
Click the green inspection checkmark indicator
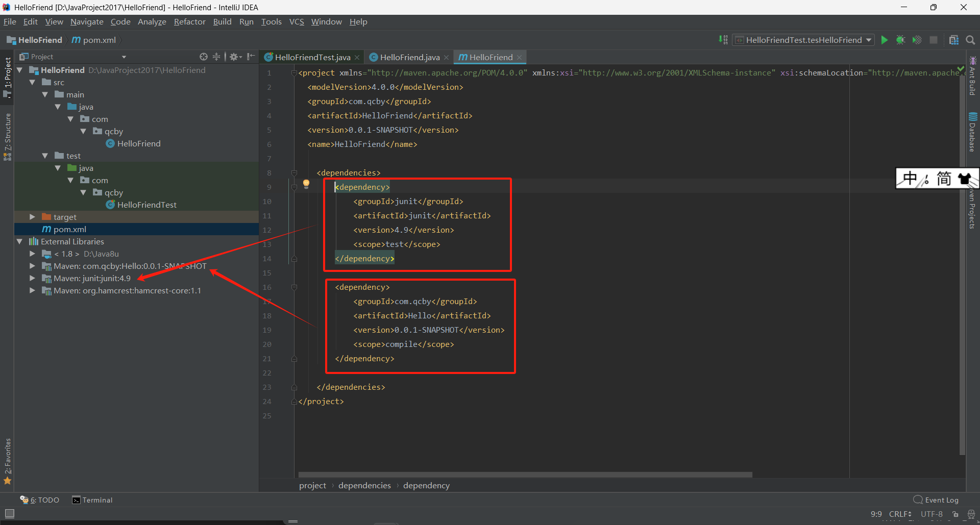(961, 68)
